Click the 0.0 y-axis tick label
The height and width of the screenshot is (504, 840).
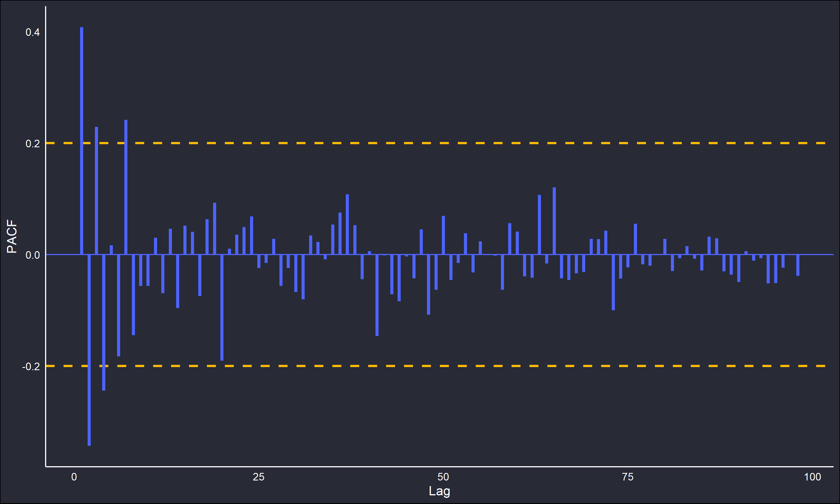point(32,255)
